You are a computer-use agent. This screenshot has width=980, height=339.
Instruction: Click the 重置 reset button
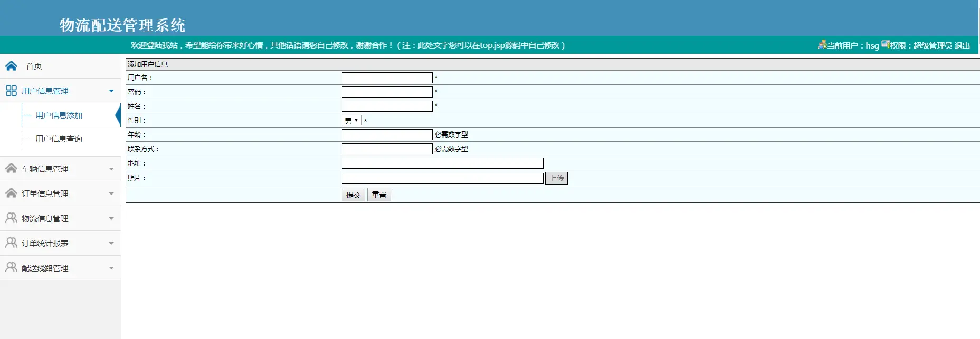coord(379,195)
